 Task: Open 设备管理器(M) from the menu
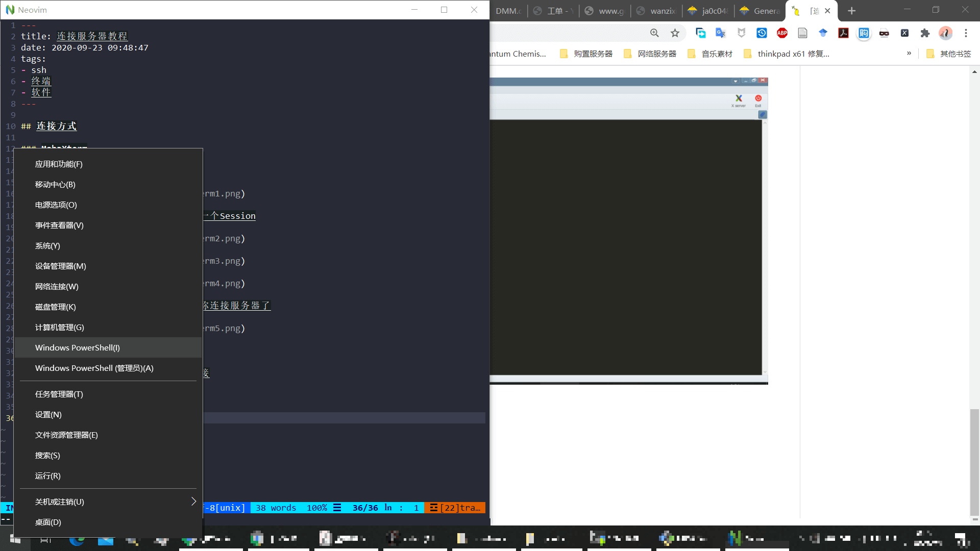pos(109,266)
